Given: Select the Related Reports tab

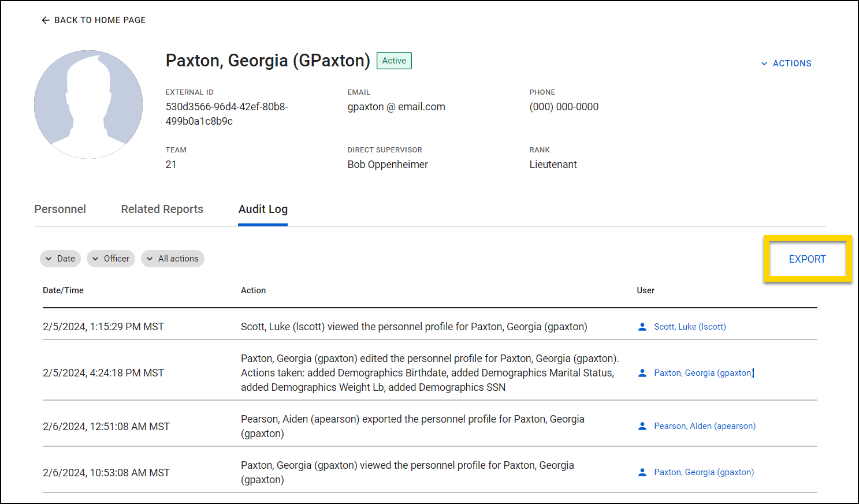Looking at the screenshot, I should [x=162, y=209].
